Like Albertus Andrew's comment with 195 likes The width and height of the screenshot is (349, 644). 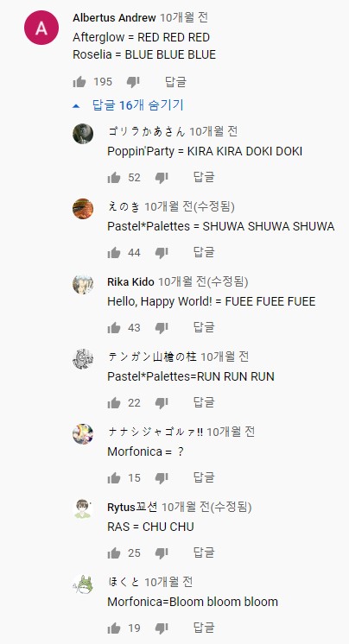pyautogui.click(x=79, y=82)
